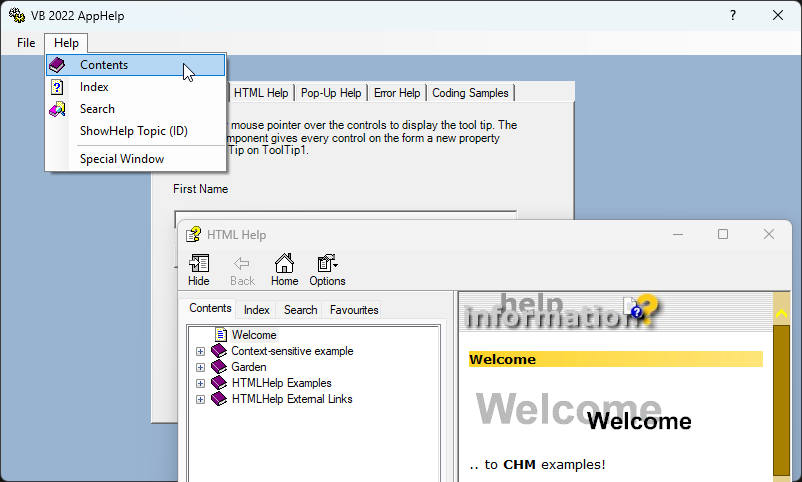Click the VB 2022 AppHelp gear title icon
The width and height of the screenshot is (802, 482).
[x=17, y=15]
